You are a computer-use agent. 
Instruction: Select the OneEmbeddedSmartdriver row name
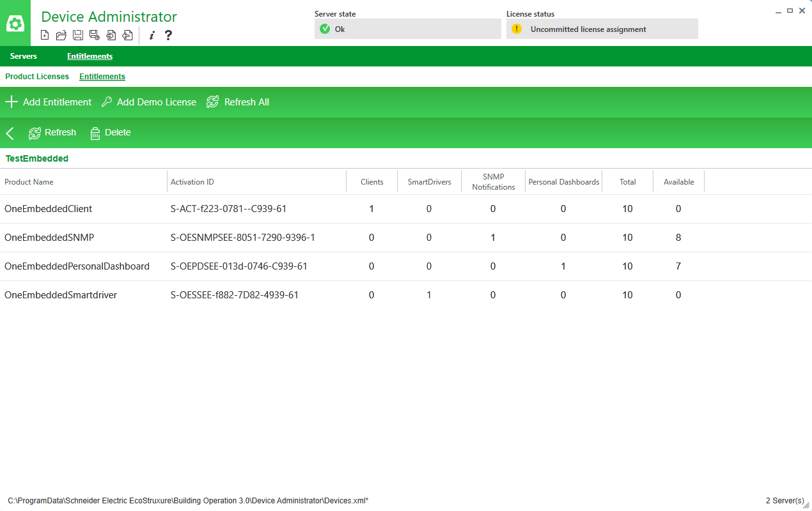tap(61, 295)
